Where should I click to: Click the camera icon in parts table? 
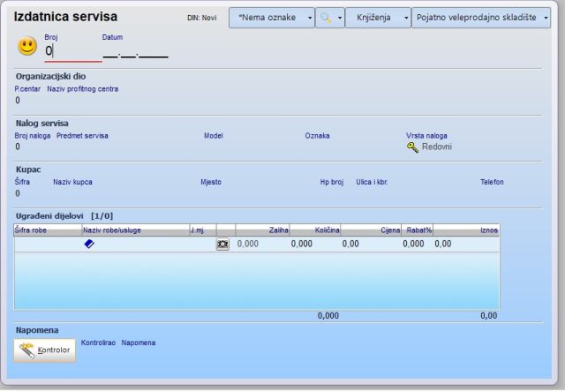coord(222,244)
